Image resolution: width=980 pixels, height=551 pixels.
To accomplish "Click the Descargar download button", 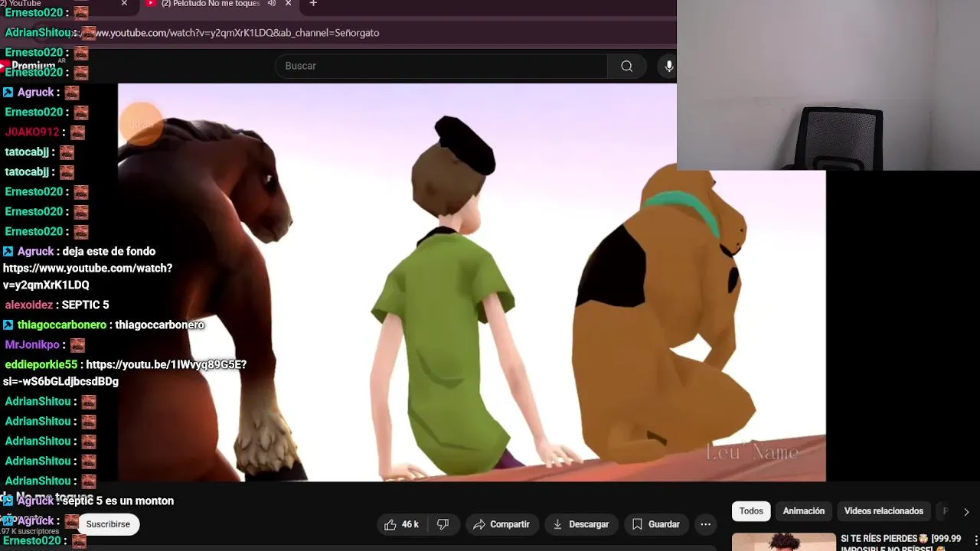I will pyautogui.click(x=581, y=524).
